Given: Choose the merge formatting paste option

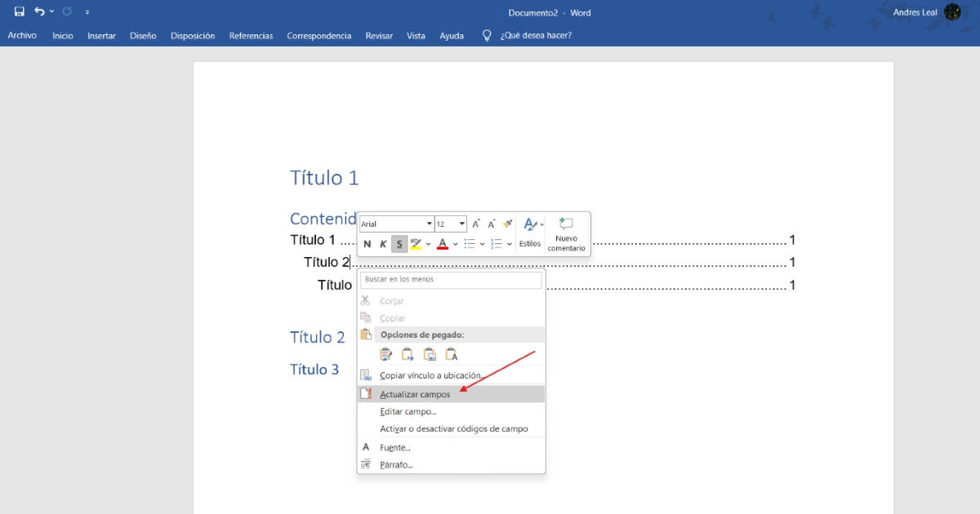Looking at the screenshot, I should click(408, 354).
